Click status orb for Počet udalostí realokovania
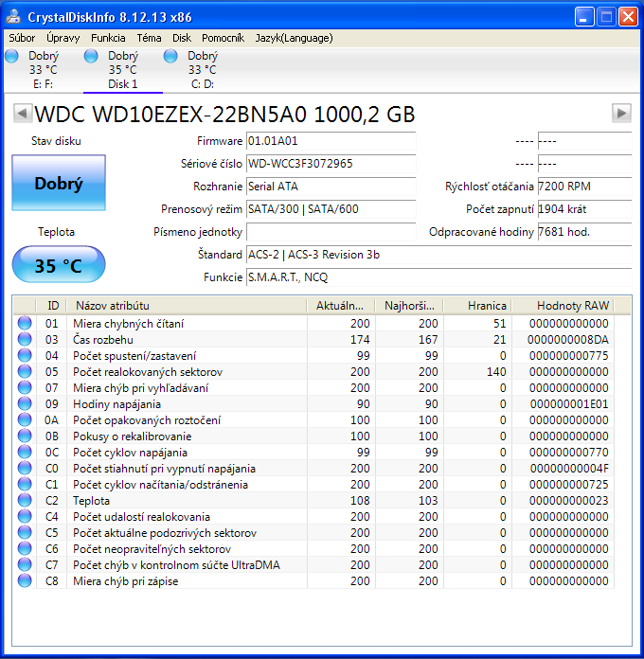Screen dimensions: 644x659 tap(25, 517)
